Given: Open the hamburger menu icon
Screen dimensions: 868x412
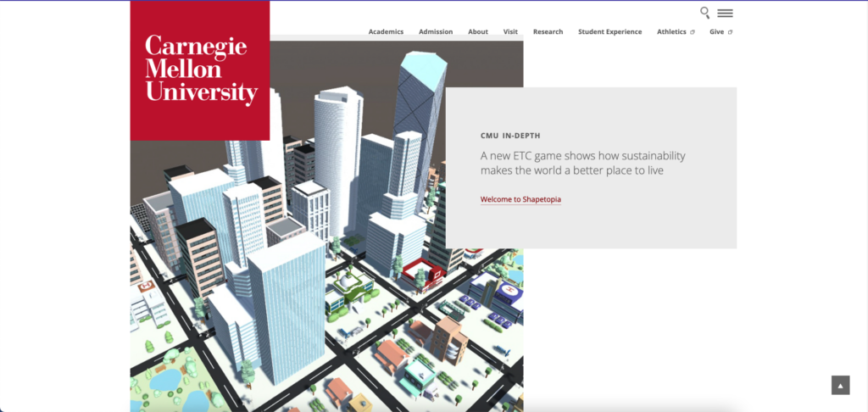Looking at the screenshot, I should 726,14.
